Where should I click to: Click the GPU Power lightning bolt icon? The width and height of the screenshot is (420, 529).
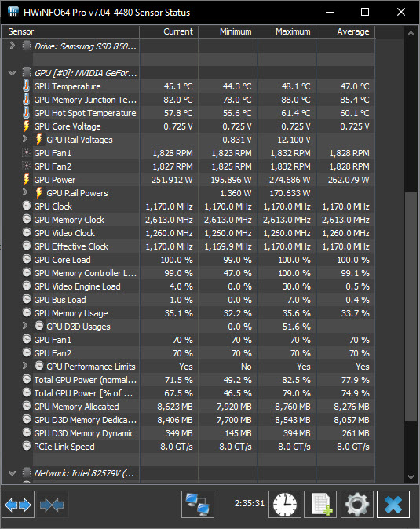(26, 180)
